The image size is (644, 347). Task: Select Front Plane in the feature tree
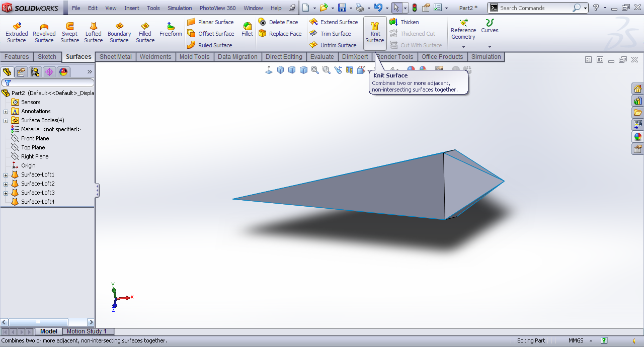35,138
